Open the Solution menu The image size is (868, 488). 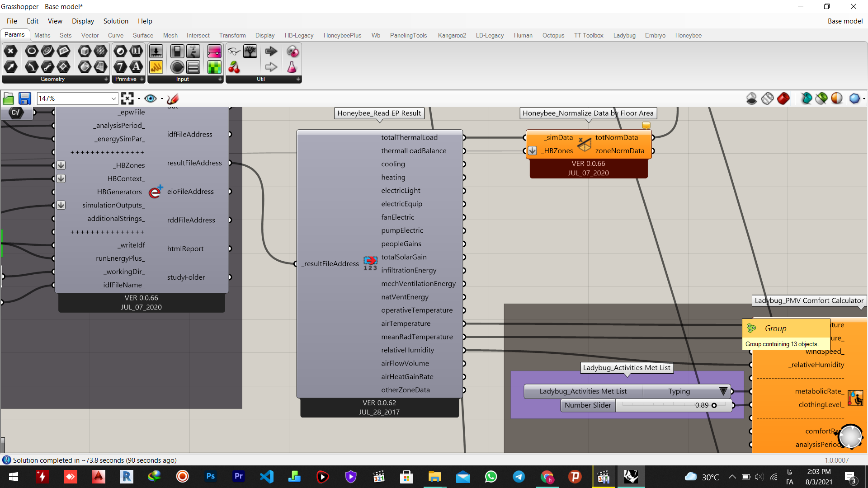point(116,21)
